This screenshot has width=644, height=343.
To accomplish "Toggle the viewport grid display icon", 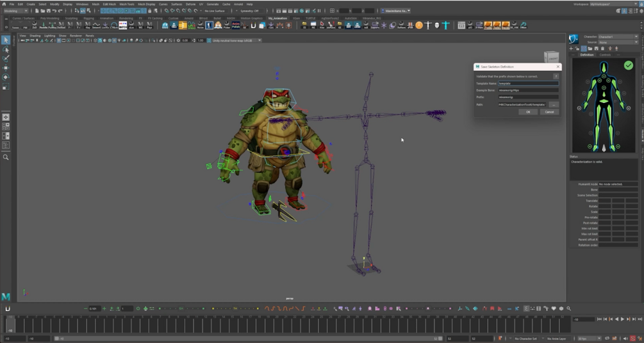I will click(x=59, y=40).
